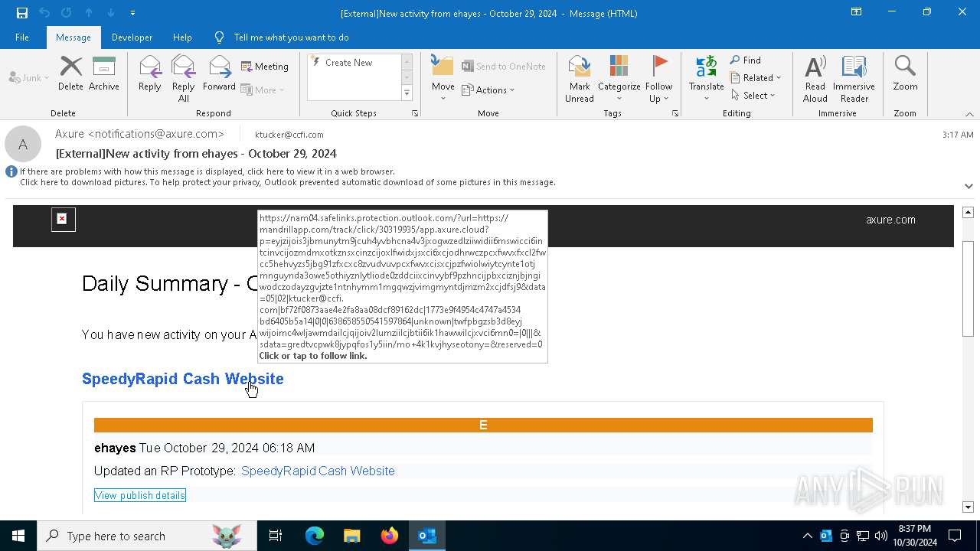Click the info bar to download pictures
The height and width of the screenshot is (551, 980).
tap(287, 182)
